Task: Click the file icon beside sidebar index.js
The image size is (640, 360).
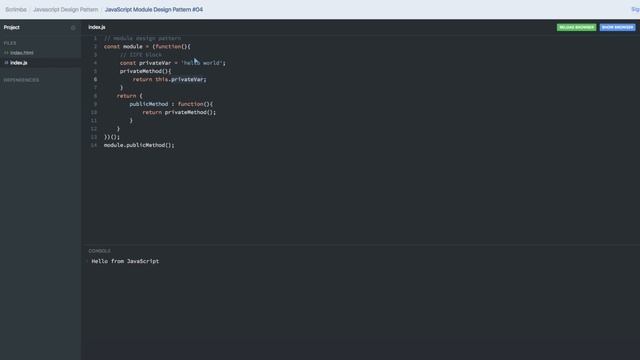Action: [6, 63]
